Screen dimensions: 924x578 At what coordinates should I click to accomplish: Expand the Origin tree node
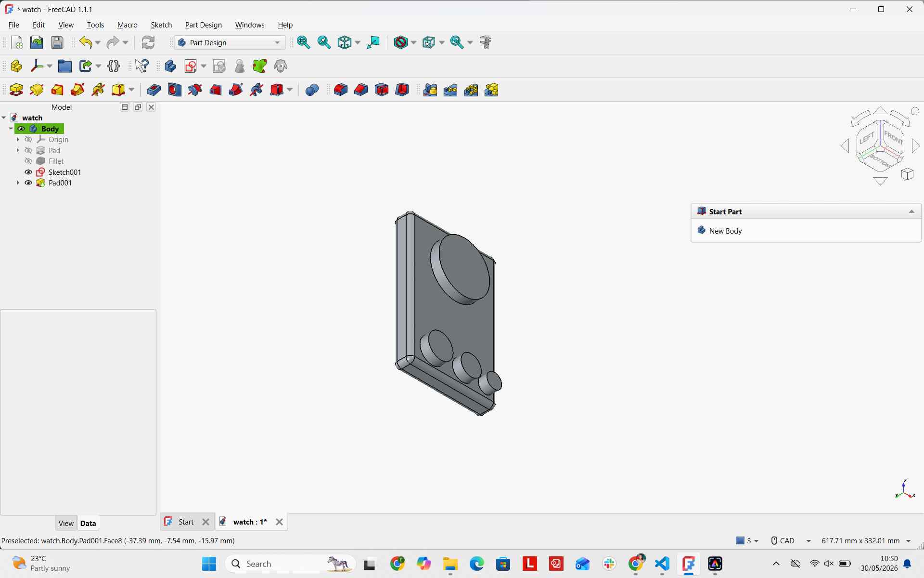pyautogui.click(x=18, y=140)
